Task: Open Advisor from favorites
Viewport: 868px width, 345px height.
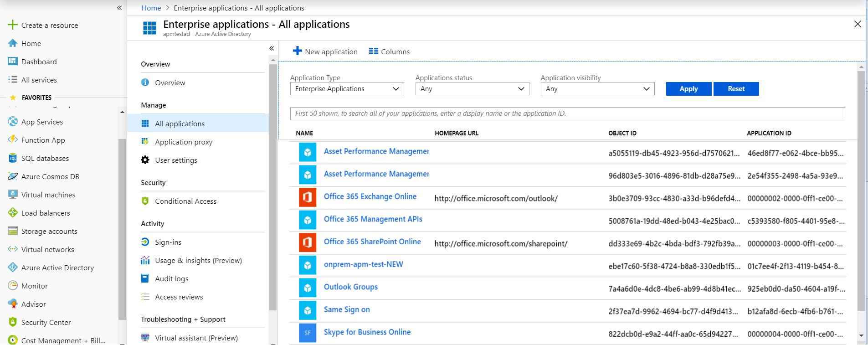Action: pos(33,304)
